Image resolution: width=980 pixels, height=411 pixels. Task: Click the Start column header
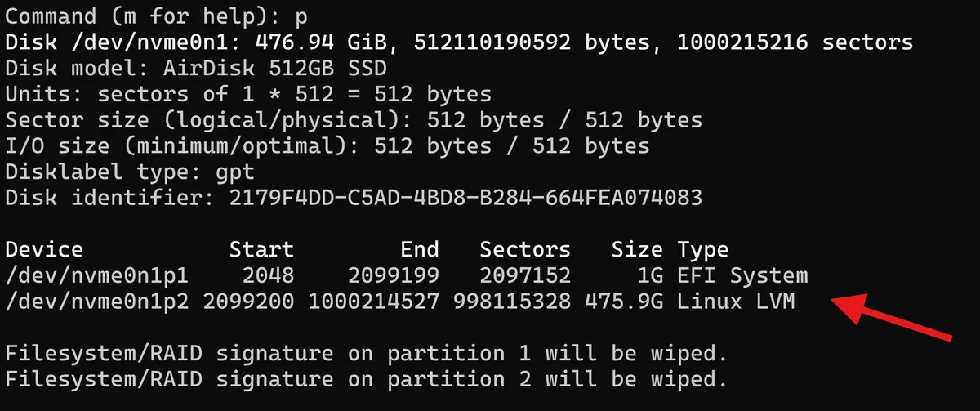(x=261, y=250)
